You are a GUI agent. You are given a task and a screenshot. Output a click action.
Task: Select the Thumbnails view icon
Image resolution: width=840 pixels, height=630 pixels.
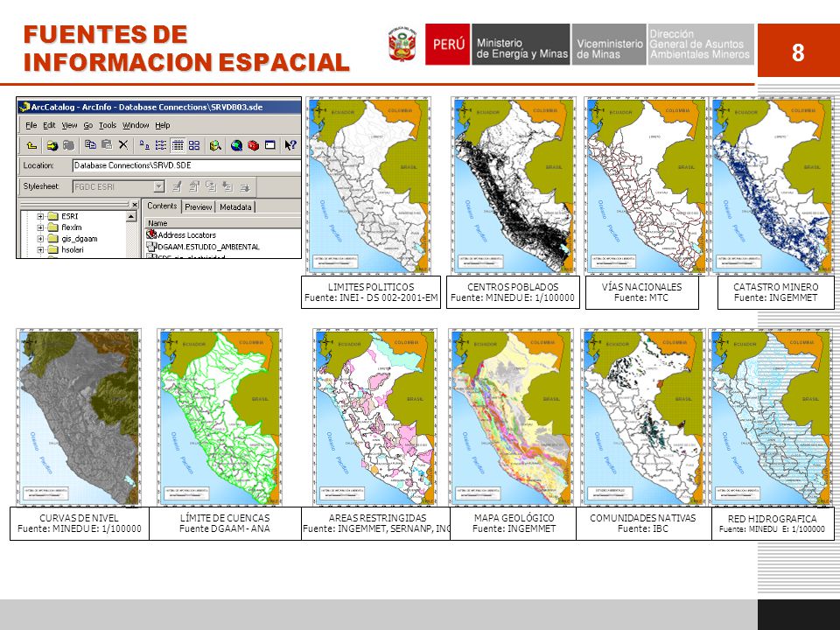click(194, 144)
